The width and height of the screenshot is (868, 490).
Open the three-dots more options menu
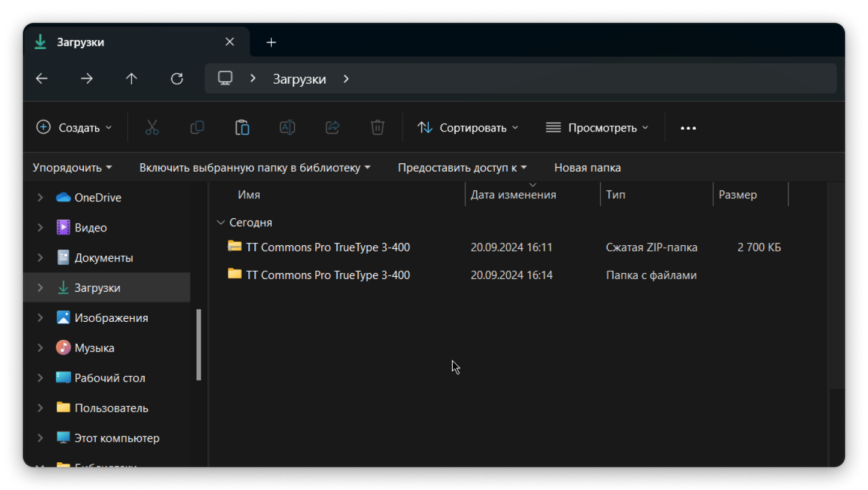688,128
